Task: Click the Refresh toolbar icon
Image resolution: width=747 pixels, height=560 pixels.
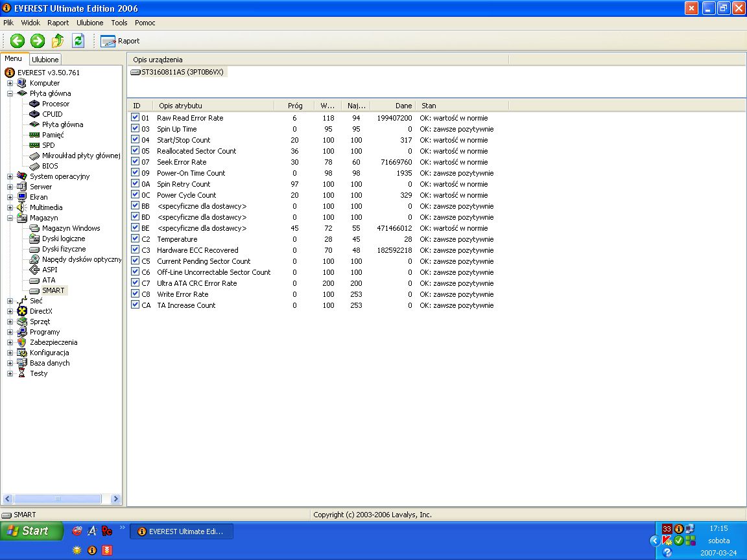Action: pos(78,41)
